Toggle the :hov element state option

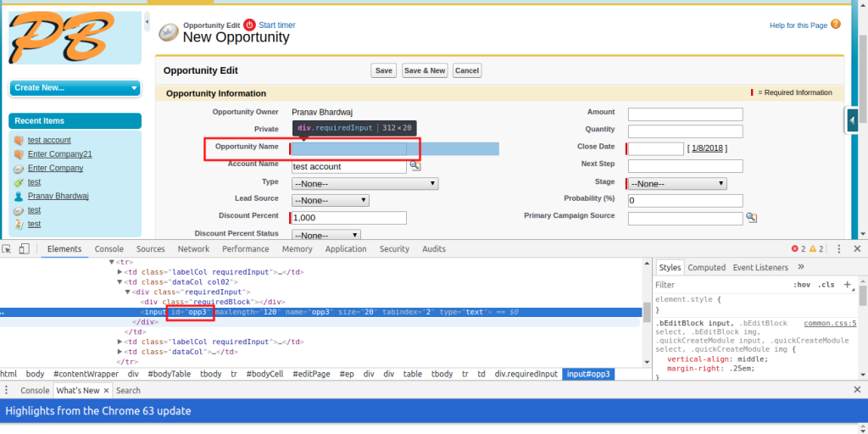(x=801, y=285)
